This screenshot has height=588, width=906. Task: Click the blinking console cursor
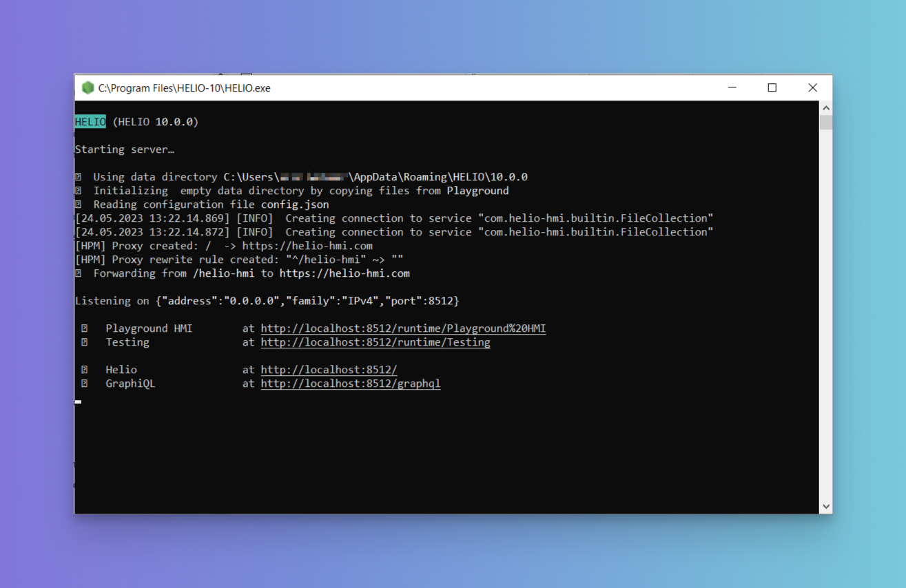click(x=78, y=401)
